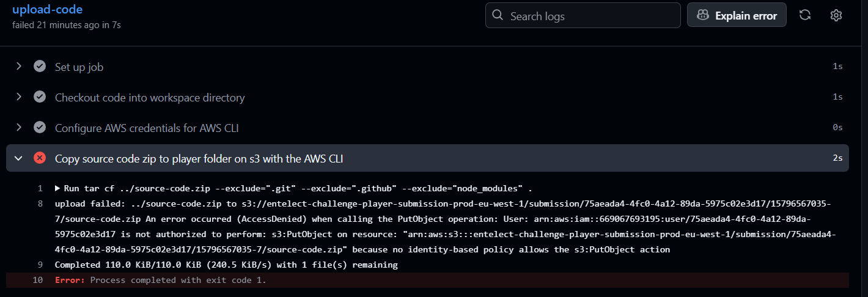
Task: Focus the Search logs input field
Action: point(583,15)
